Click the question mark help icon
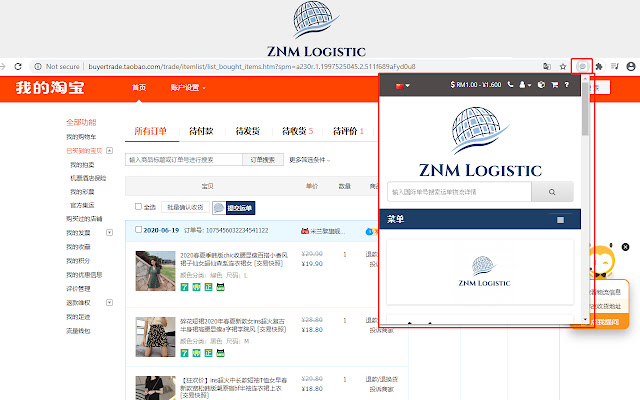This screenshot has width=640, height=400. 567,84
